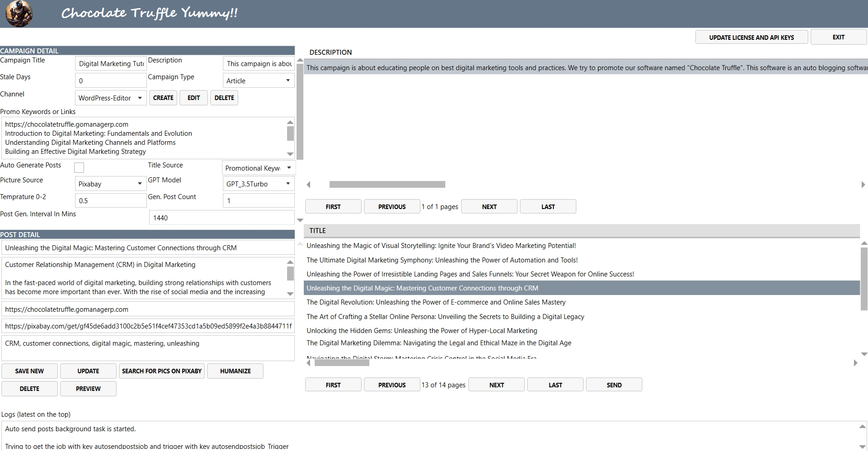Image resolution: width=868 pixels, height=457 pixels.
Task: Select 'The Digital Revolution' title row
Action: (436, 302)
